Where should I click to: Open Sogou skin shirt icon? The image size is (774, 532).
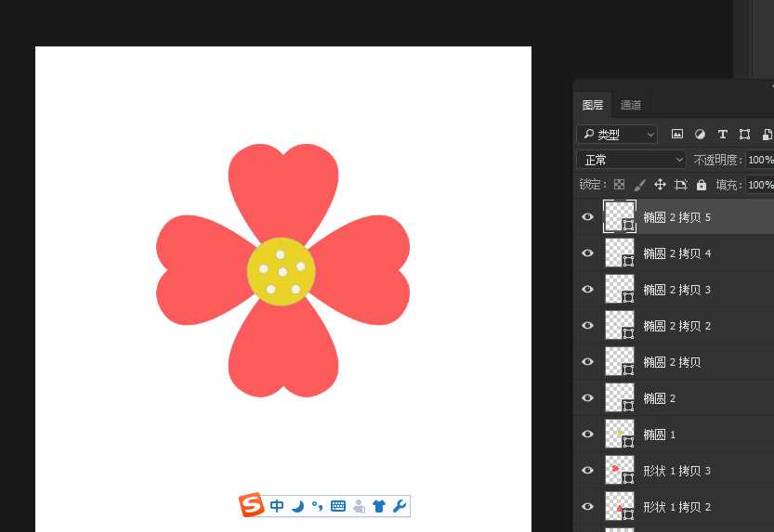pyautogui.click(x=379, y=506)
